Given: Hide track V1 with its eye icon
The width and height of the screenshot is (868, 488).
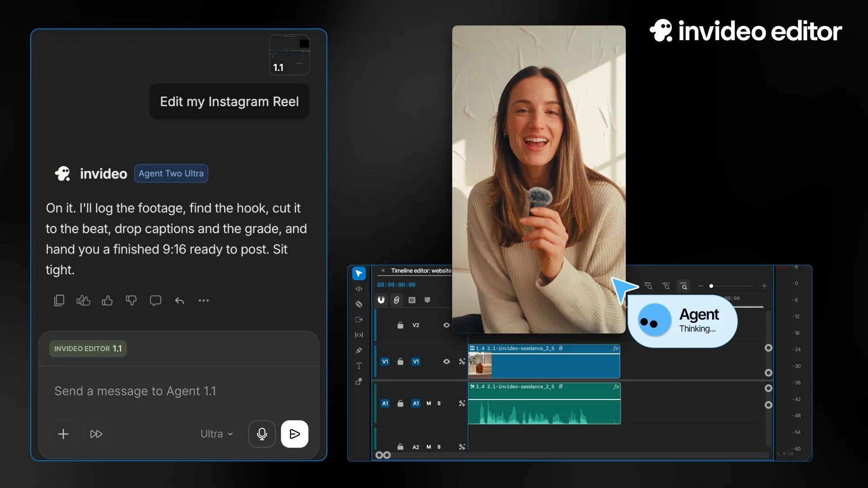Looking at the screenshot, I should tap(446, 361).
